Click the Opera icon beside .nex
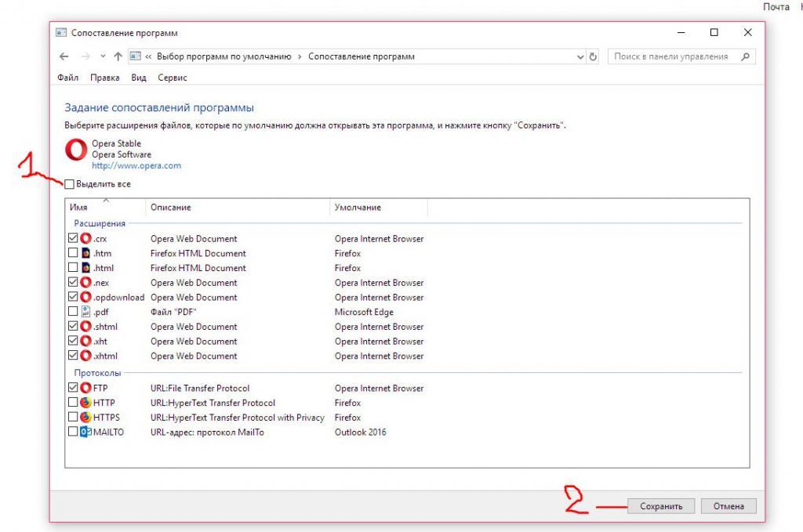Viewport: 803px width, 532px height. [86, 282]
